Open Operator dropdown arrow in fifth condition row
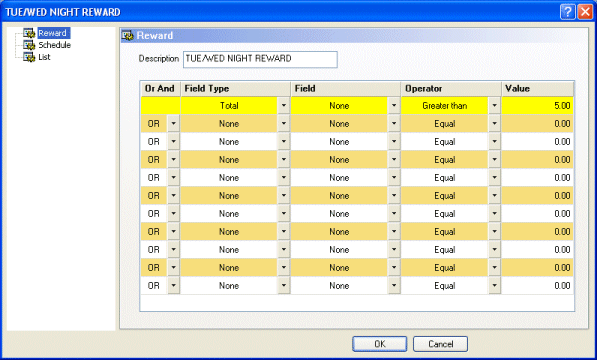 pyautogui.click(x=494, y=178)
